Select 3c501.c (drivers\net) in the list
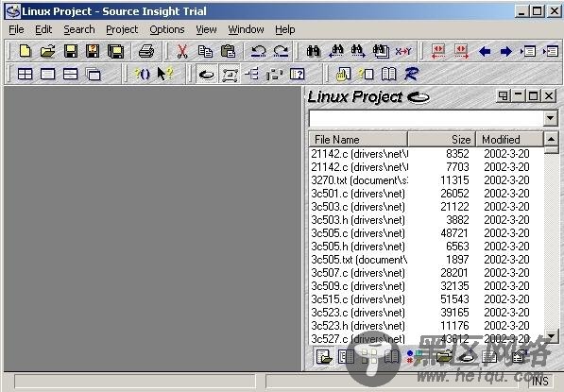This screenshot has height=392, width=564. pyautogui.click(x=426, y=194)
